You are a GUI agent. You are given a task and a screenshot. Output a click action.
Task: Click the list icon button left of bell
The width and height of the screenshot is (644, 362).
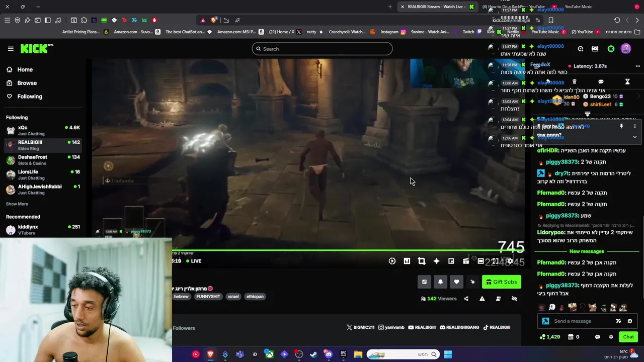tap(424, 282)
